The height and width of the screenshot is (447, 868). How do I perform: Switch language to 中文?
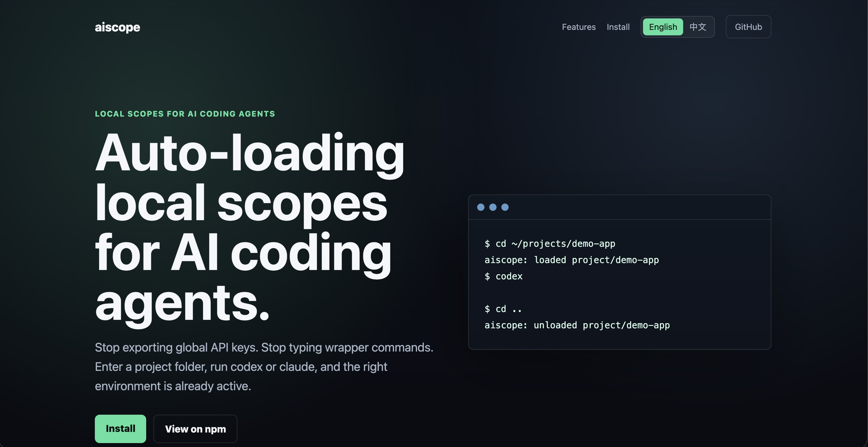[x=697, y=27]
